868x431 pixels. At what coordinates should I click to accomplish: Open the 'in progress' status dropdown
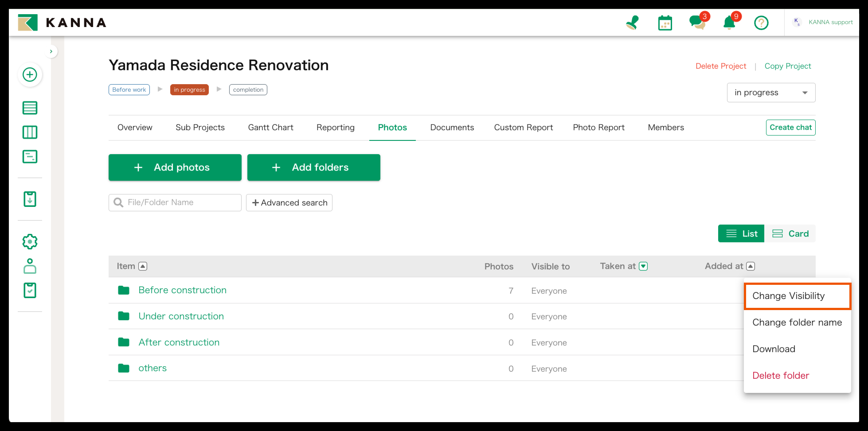click(771, 93)
